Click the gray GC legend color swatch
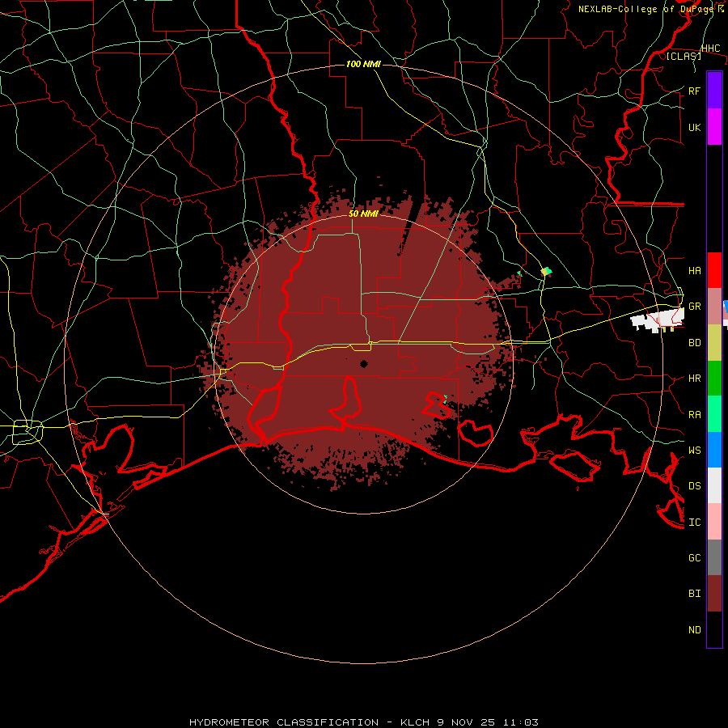728x728 pixels. 714,557
